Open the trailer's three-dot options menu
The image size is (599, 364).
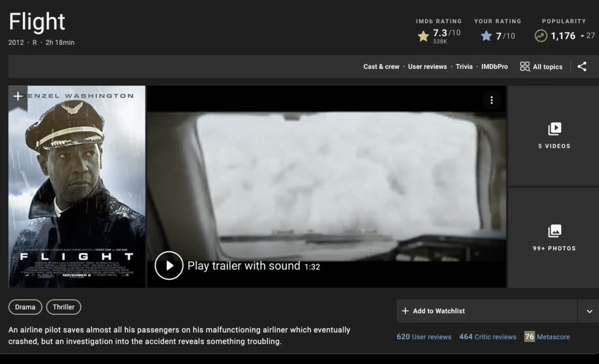tap(492, 100)
